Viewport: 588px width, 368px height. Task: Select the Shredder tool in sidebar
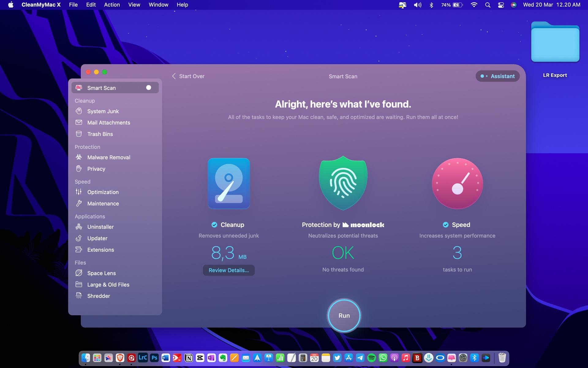tap(98, 296)
